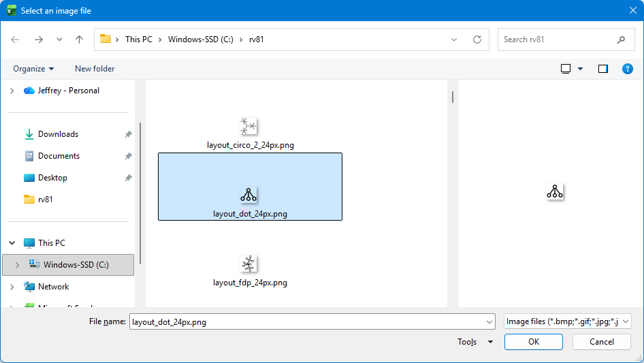Open the file type filter dropdown
644x363 pixels.
[x=568, y=322]
